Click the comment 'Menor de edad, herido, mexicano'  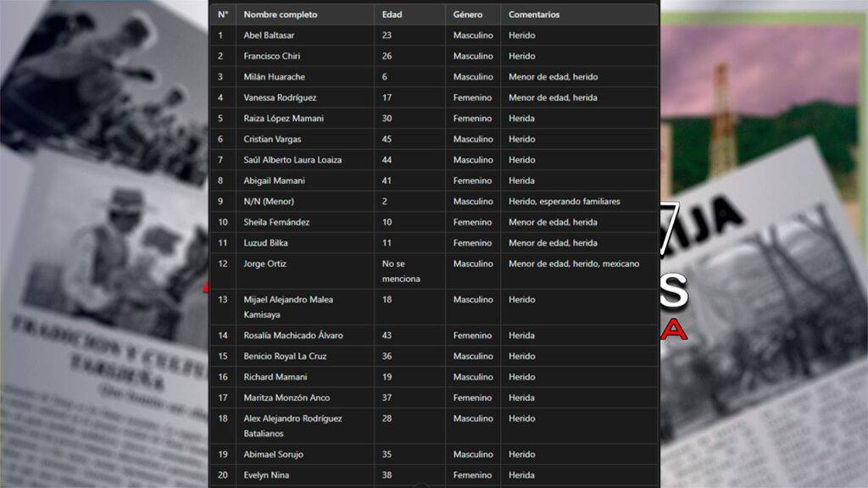pyautogui.click(x=574, y=264)
